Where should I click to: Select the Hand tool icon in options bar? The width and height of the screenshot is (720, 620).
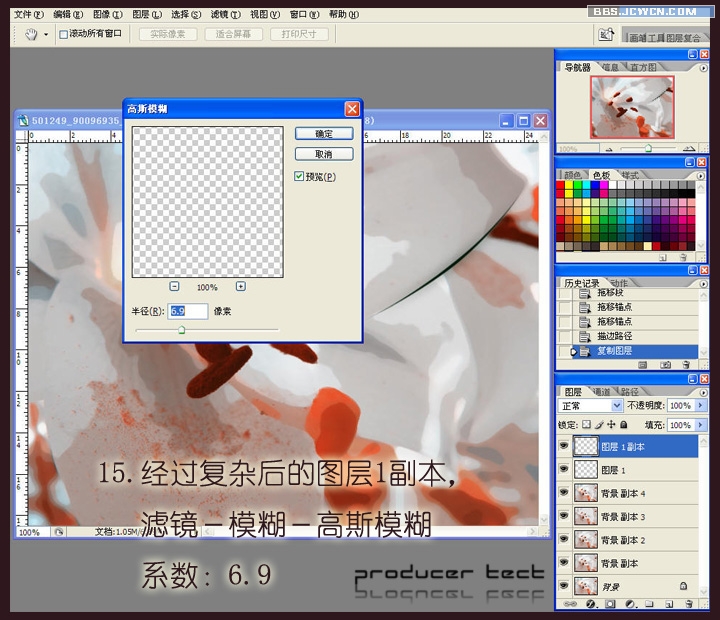(x=31, y=34)
